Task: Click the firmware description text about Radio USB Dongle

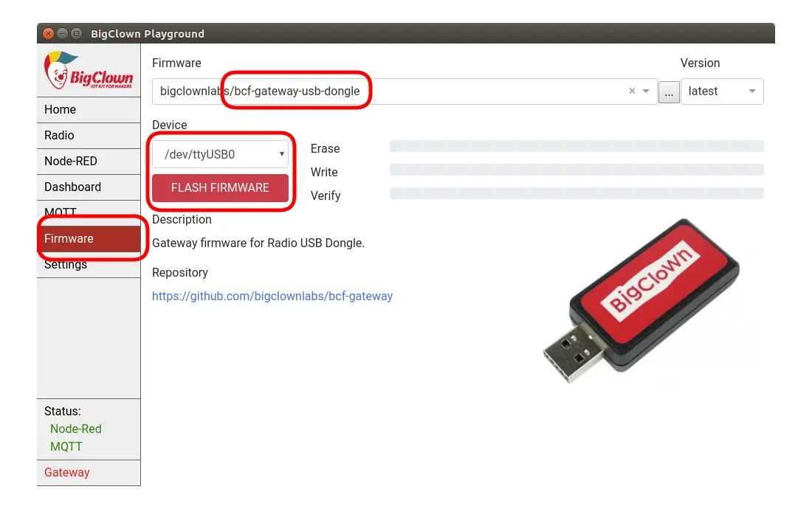Action: [x=258, y=243]
